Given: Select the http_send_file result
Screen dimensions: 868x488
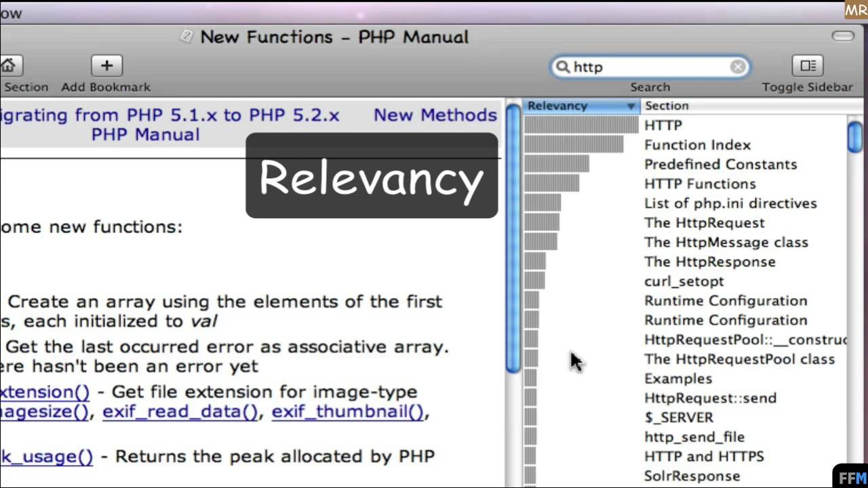Looking at the screenshot, I should click(x=694, y=437).
